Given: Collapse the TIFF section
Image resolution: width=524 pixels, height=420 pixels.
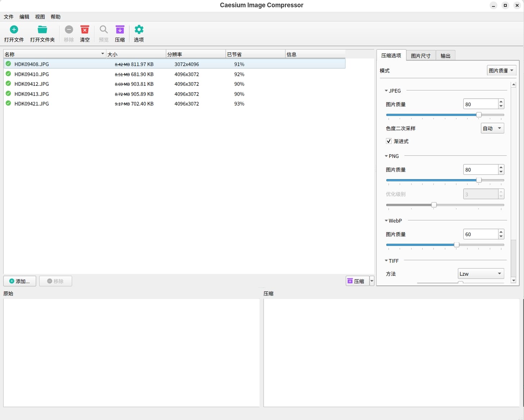Looking at the screenshot, I should [386, 261].
